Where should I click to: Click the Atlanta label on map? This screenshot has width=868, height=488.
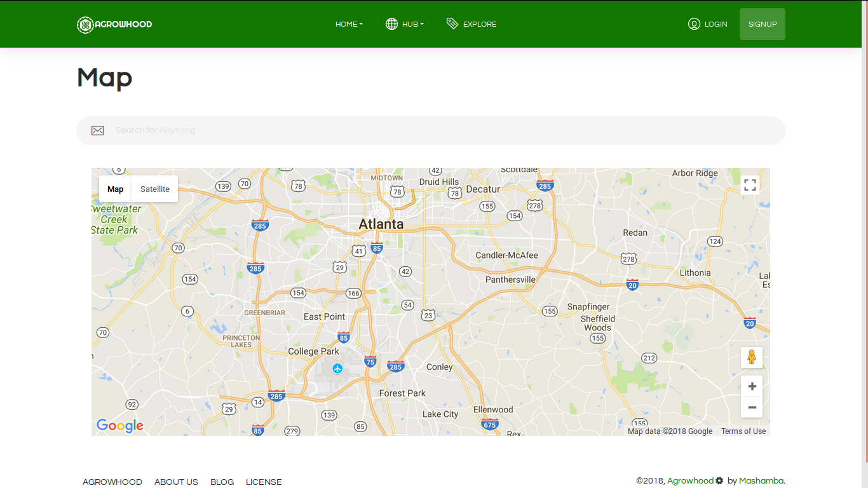pos(381,224)
